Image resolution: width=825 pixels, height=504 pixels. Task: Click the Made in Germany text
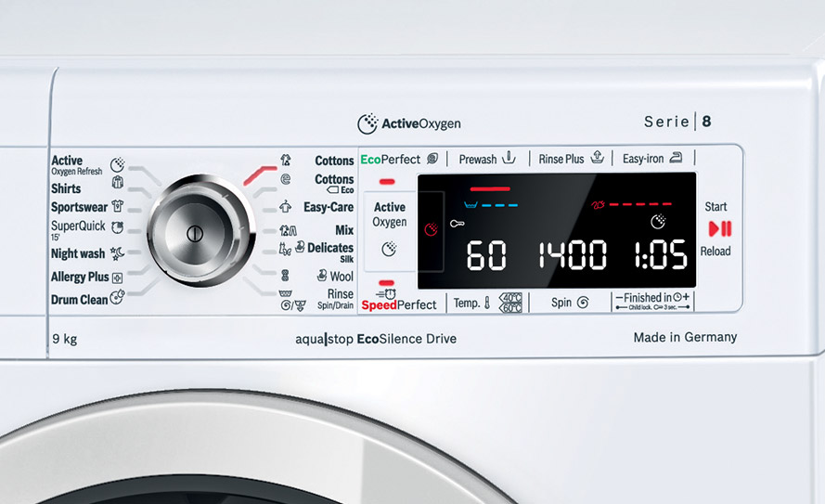685,337
